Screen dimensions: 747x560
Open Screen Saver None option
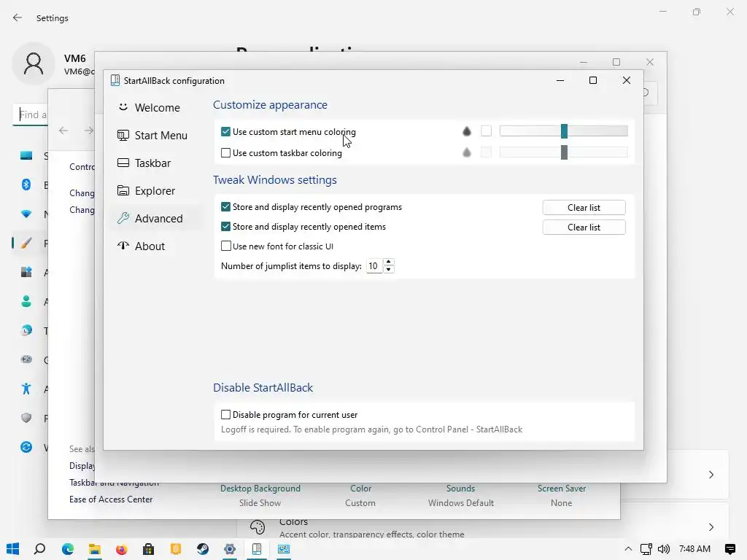coord(562,495)
